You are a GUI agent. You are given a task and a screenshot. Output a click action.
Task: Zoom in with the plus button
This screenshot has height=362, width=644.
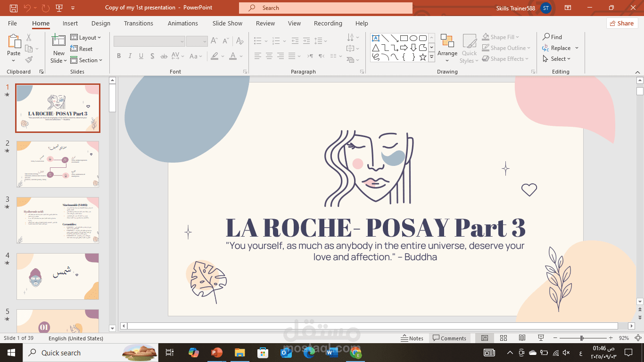(611, 338)
